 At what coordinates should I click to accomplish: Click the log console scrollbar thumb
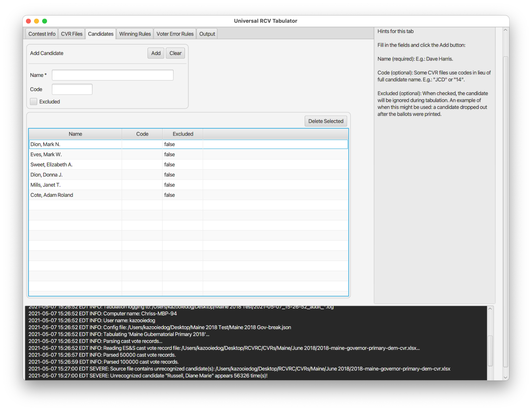coord(490,351)
